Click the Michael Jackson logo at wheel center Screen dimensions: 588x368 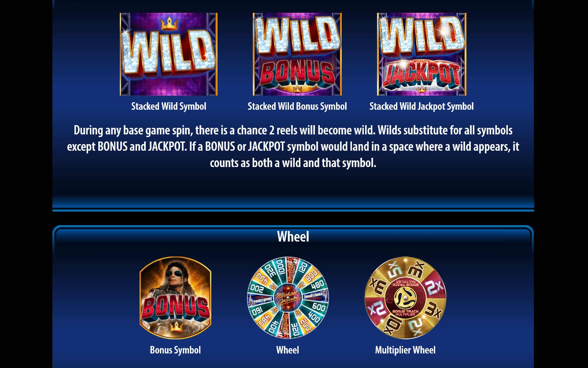pyautogui.click(x=288, y=298)
